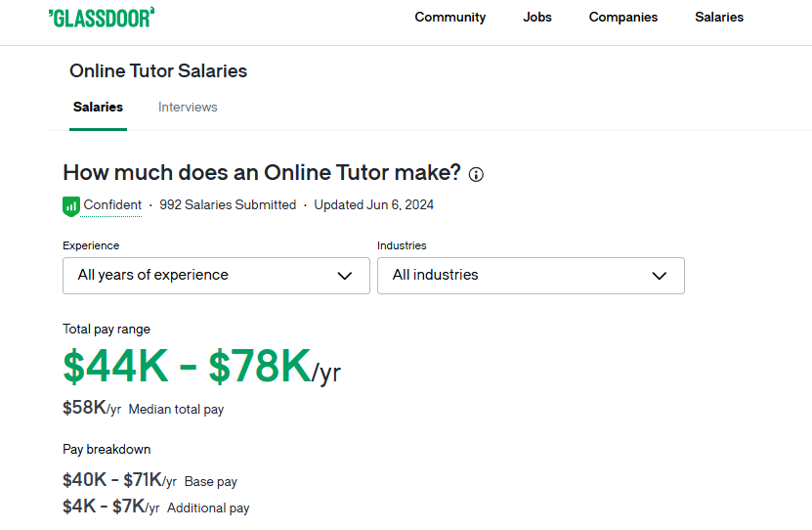Viewport: 812px width, 530px height.
Task: Click the Confident confidence link
Action: point(112,205)
